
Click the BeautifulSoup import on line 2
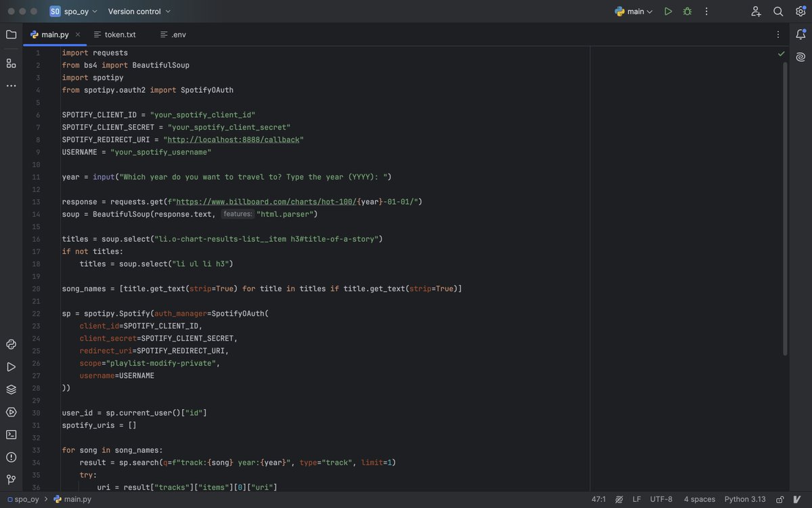pyautogui.click(x=161, y=65)
